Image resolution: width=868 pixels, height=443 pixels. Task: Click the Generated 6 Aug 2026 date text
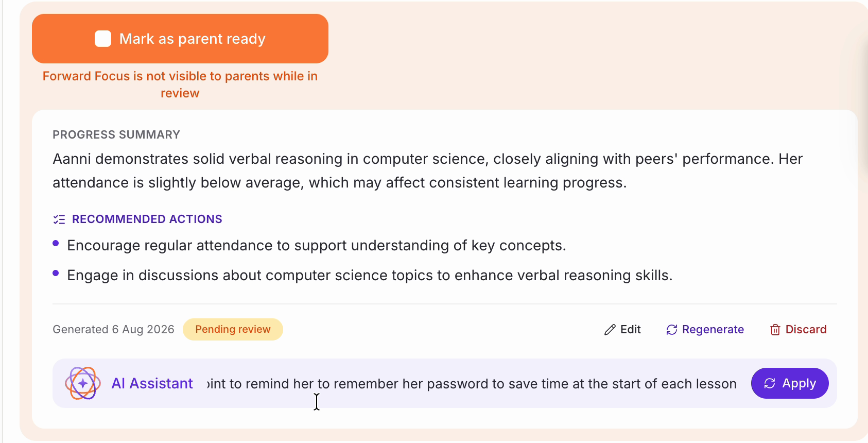[x=113, y=330]
